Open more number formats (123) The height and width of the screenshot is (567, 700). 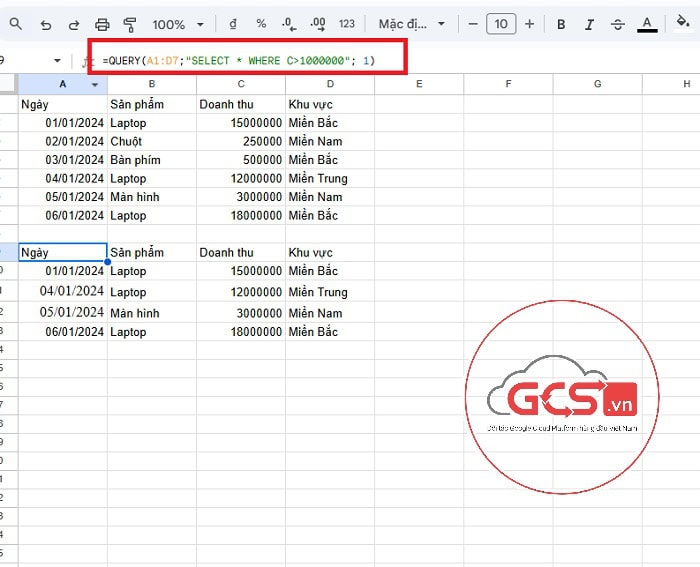(x=347, y=24)
